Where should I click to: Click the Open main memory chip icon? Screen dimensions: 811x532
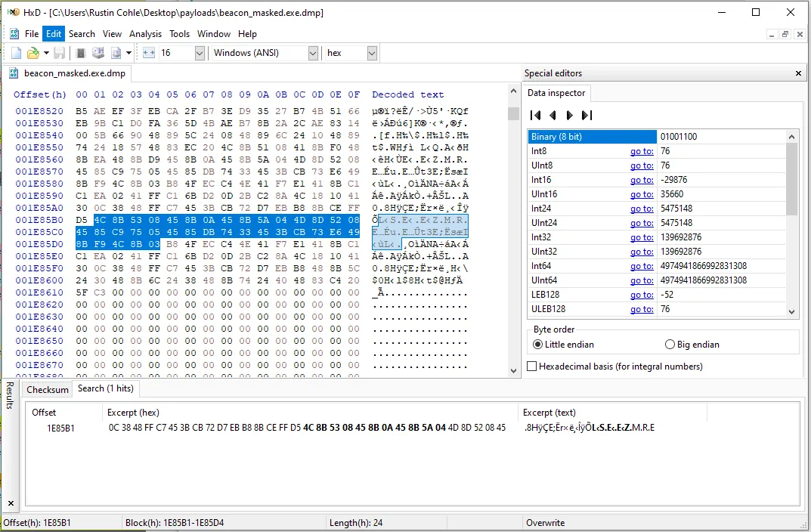[81, 53]
